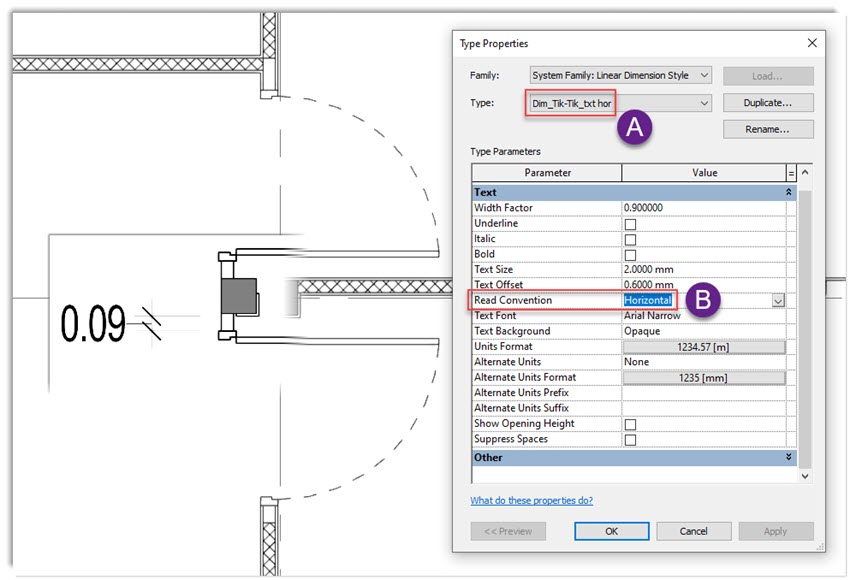
Task: Click the Text Size value field
Action: [703, 270]
